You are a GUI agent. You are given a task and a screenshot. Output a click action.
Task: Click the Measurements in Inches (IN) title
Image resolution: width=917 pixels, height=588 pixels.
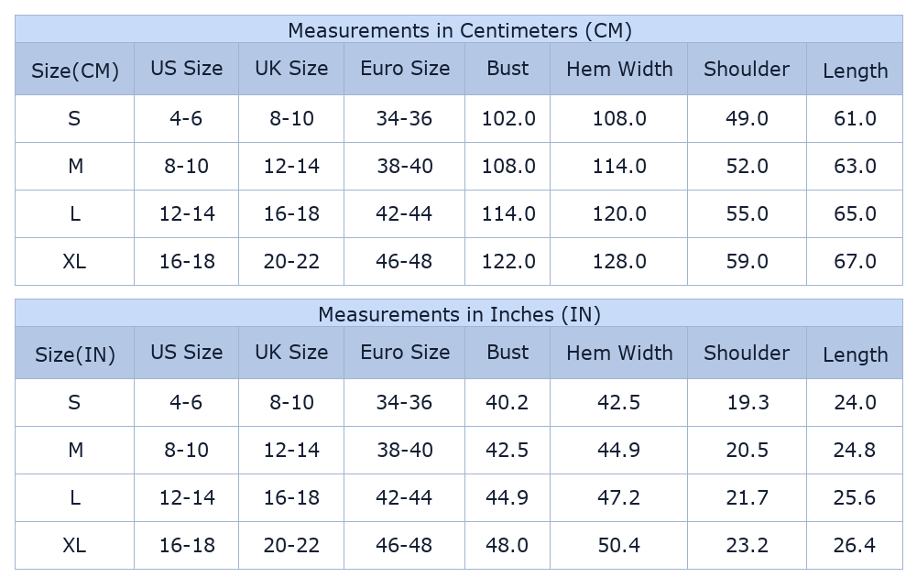tap(459, 314)
